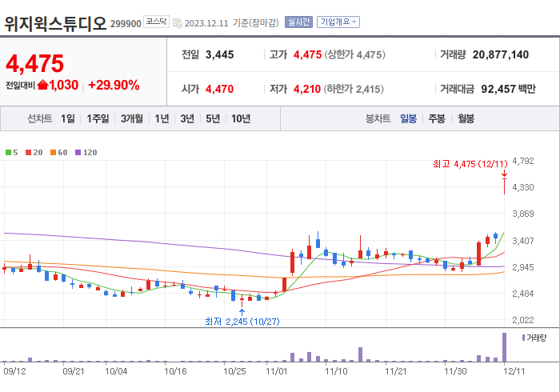Switch to 월봉 monthly candle chart
560x392 pixels.
click(x=466, y=118)
